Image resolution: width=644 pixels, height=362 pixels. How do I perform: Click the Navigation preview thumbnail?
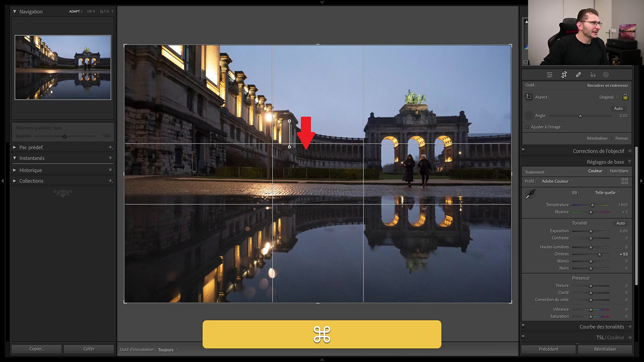pyautogui.click(x=63, y=67)
